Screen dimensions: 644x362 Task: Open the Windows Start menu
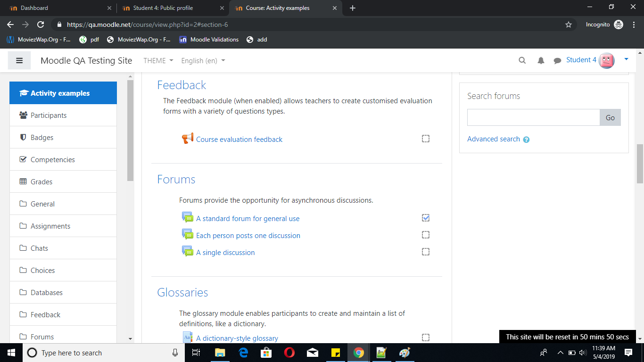coord(11,353)
